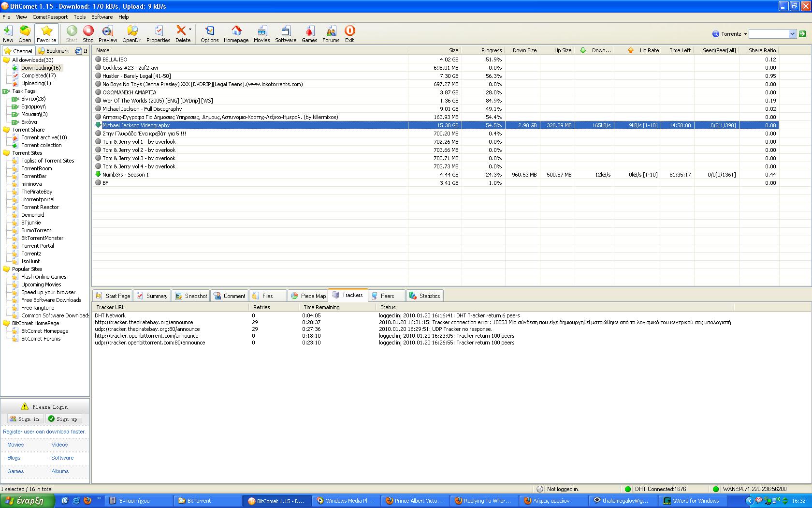Open the Files detail tab
The image size is (812, 508).
[x=268, y=296]
